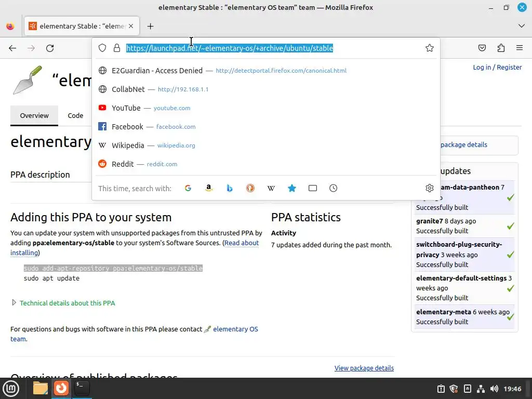
Task: Switch to the Code tab
Action: pos(75,115)
